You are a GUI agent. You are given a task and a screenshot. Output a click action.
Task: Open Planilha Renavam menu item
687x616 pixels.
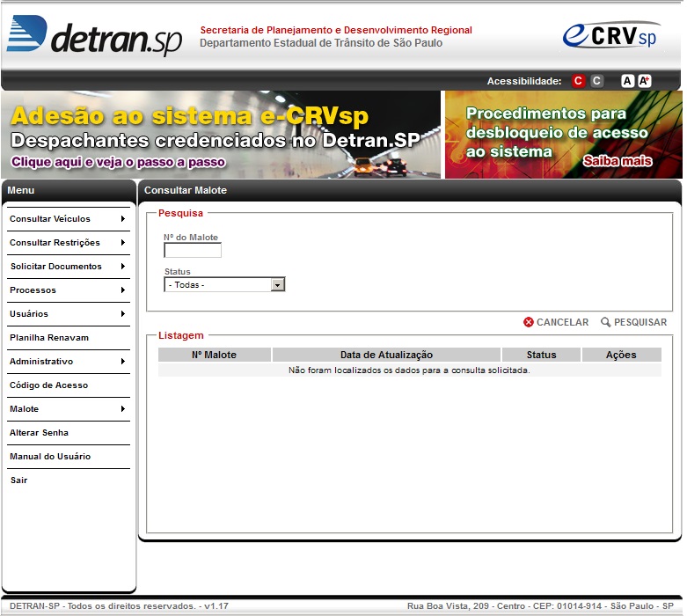pyautogui.click(x=49, y=338)
